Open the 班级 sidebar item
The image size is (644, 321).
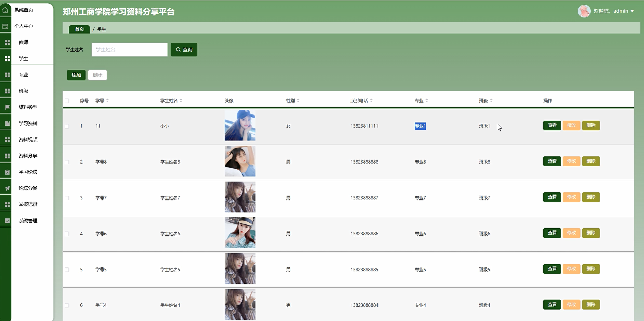point(23,91)
